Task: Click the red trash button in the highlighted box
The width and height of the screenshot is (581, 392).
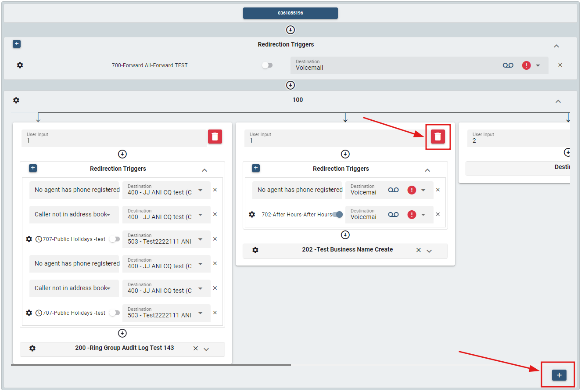Action: 438,137
